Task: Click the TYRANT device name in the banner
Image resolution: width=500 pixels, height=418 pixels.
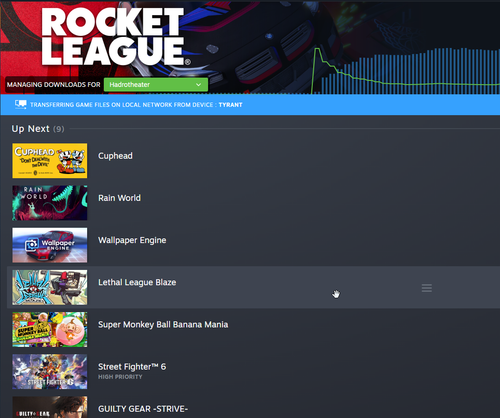Action: click(x=230, y=105)
